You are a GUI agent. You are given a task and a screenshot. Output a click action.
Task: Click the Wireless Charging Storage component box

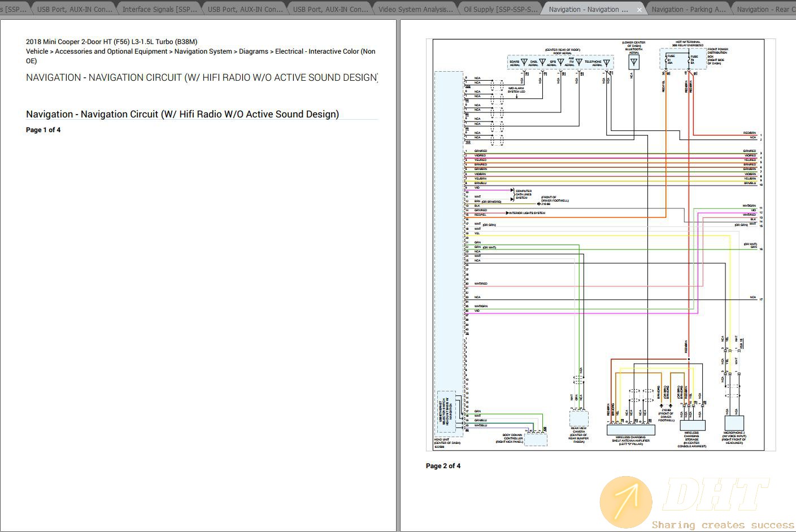coord(692,426)
